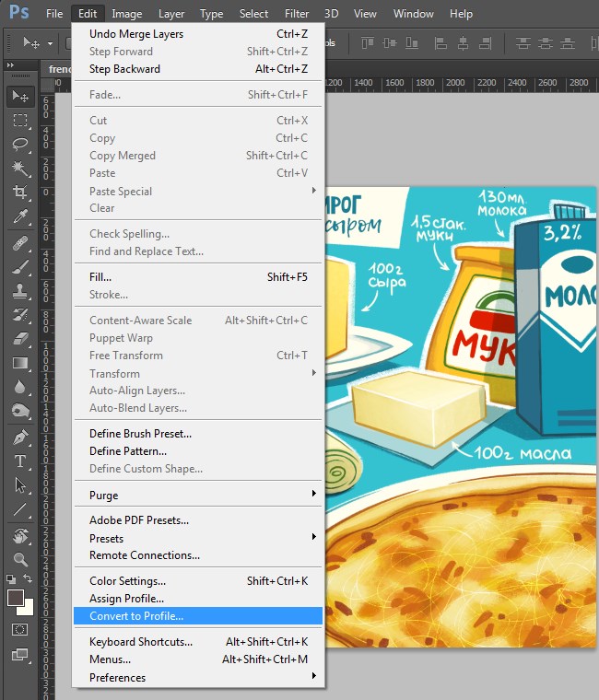Select the Line tool
This screenshot has width=599, height=700.
20,509
